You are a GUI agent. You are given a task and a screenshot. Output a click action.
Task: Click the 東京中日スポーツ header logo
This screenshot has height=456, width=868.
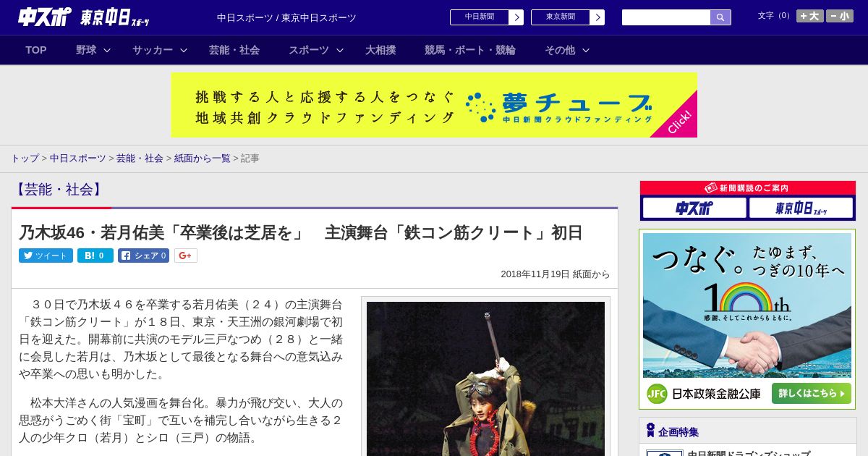(x=115, y=17)
